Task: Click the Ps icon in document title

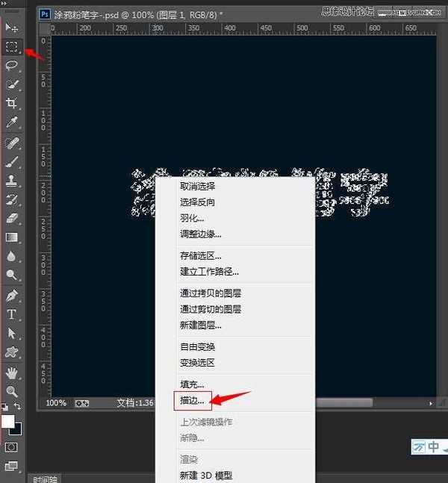Action: point(45,14)
